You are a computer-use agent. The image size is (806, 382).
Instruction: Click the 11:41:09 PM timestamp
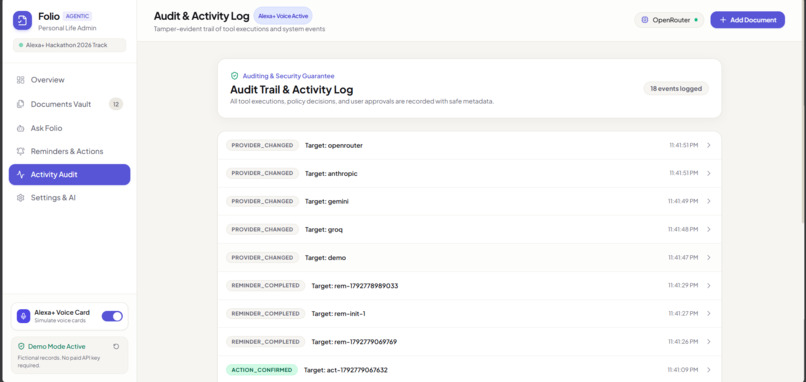pyautogui.click(x=683, y=370)
